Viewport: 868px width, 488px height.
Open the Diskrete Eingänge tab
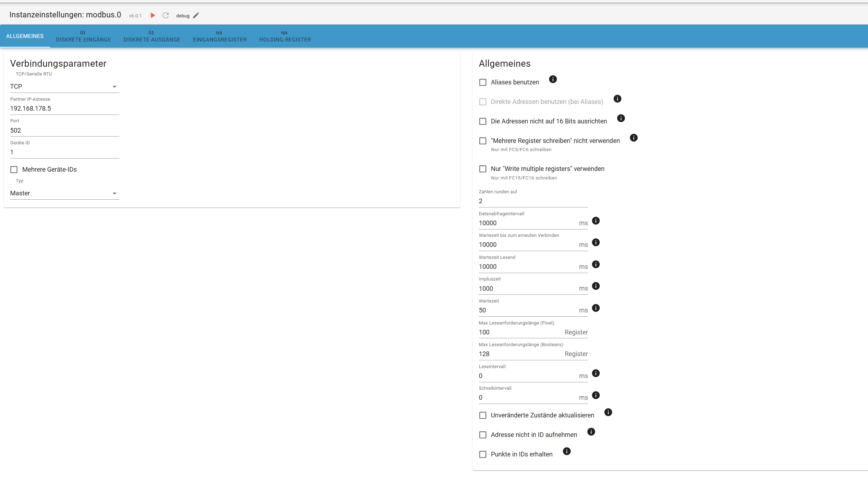(x=83, y=36)
